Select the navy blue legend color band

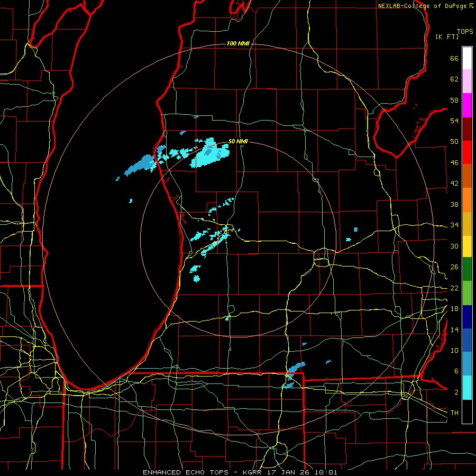pos(467,317)
